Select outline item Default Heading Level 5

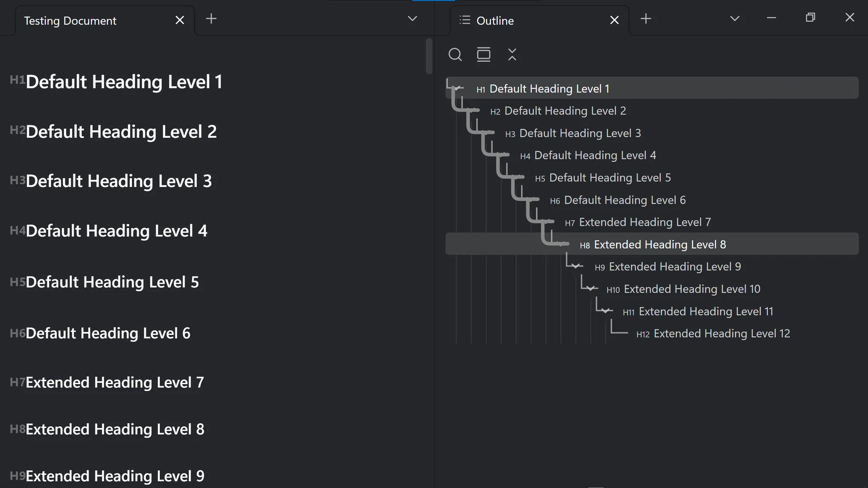point(652,178)
